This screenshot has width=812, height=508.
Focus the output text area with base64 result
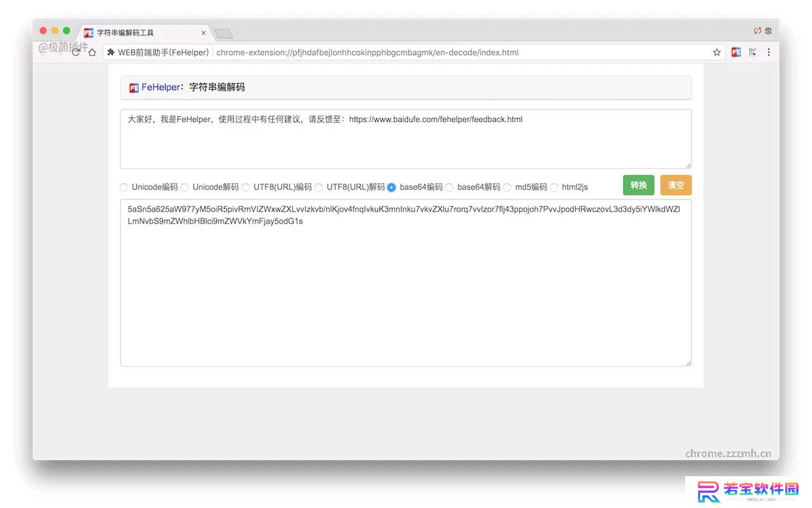pyautogui.click(x=405, y=283)
